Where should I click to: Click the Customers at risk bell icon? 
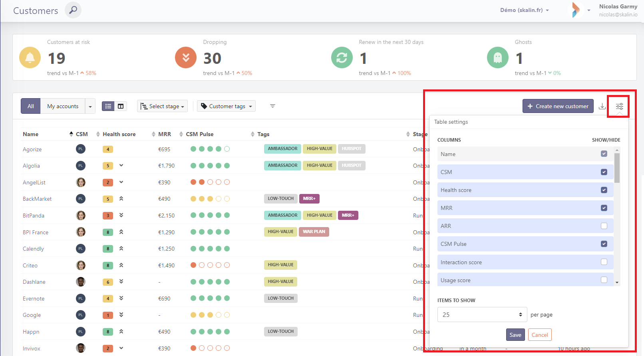[x=30, y=57]
